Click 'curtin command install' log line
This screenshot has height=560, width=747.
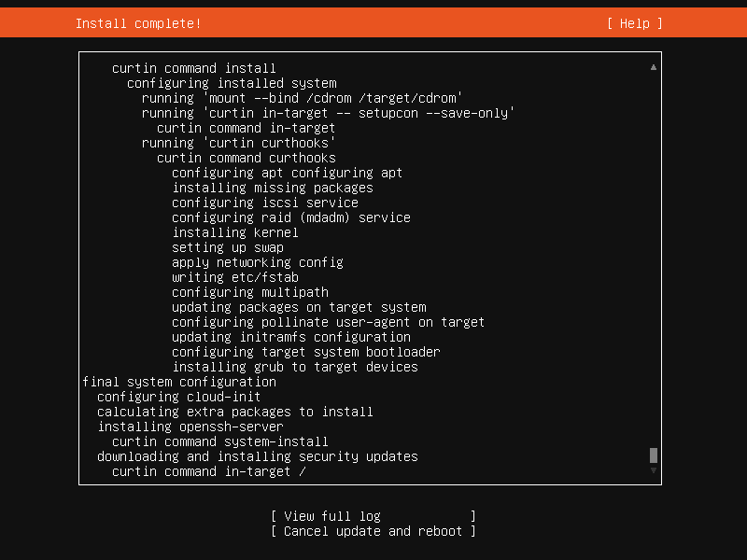pos(194,68)
